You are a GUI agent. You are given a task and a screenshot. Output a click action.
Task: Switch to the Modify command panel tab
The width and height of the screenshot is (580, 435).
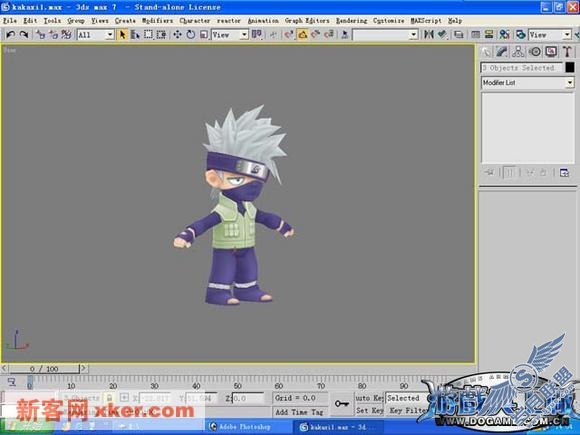pos(502,52)
